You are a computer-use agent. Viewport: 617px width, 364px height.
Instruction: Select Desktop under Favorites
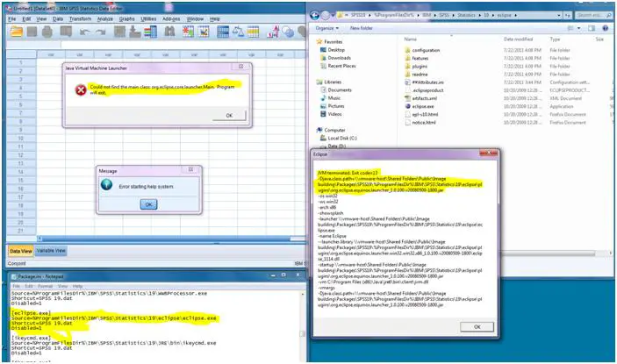(x=332, y=50)
